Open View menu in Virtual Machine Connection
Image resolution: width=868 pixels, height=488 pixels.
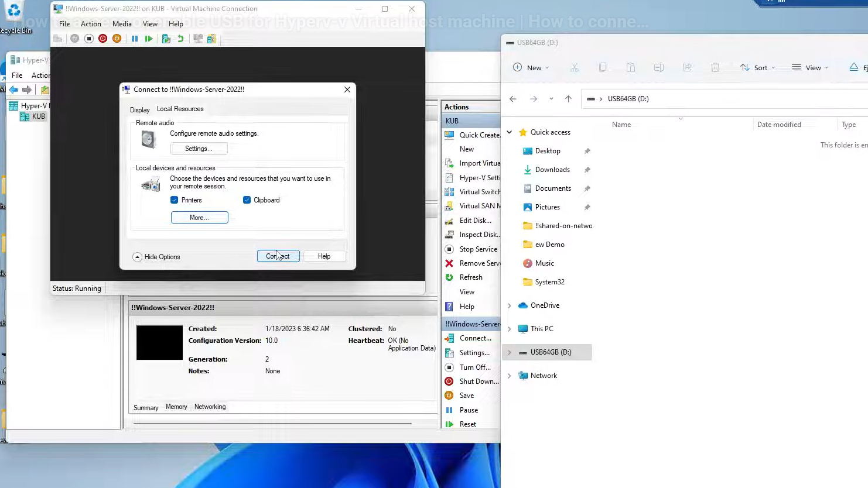[151, 24]
